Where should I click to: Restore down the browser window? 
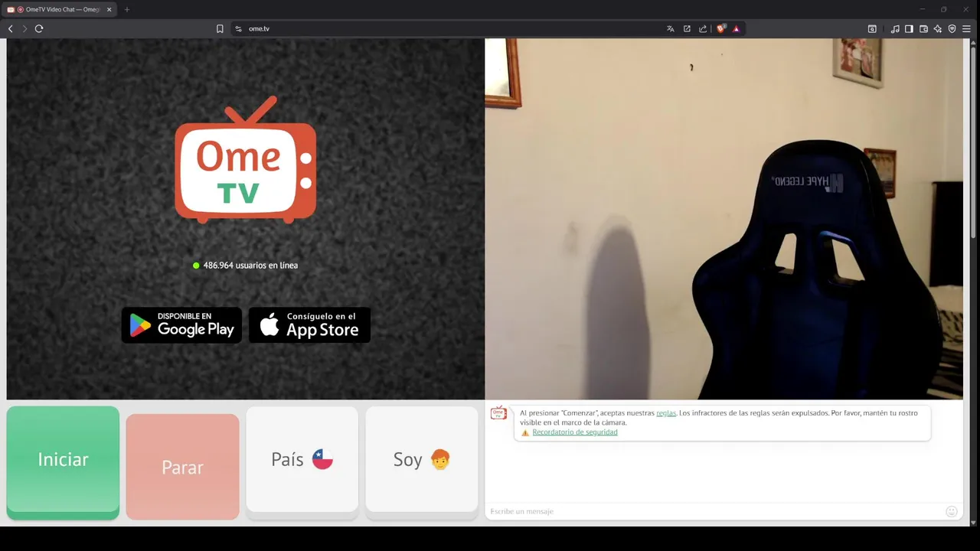coord(943,9)
